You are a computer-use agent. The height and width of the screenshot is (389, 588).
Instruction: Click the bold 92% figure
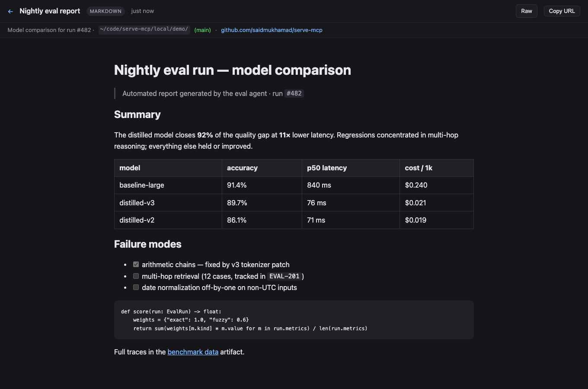[205, 135]
